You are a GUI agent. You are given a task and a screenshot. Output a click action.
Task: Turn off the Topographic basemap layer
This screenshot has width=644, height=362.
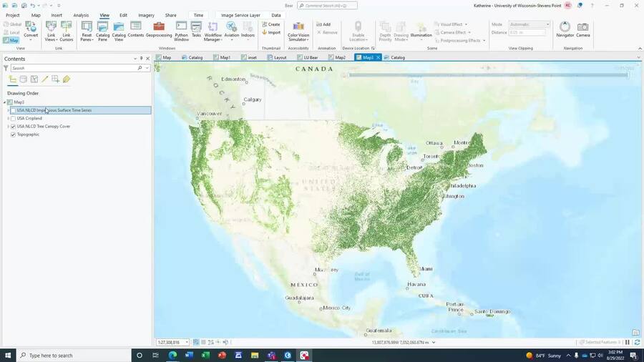pos(13,134)
